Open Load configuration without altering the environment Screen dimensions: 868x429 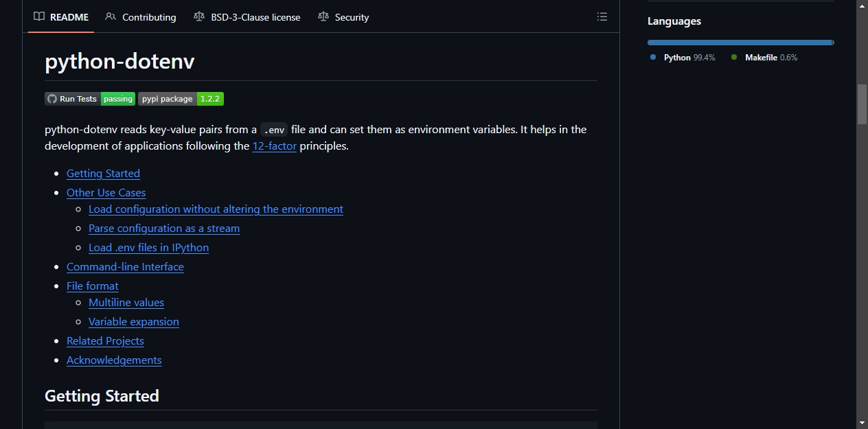216,209
